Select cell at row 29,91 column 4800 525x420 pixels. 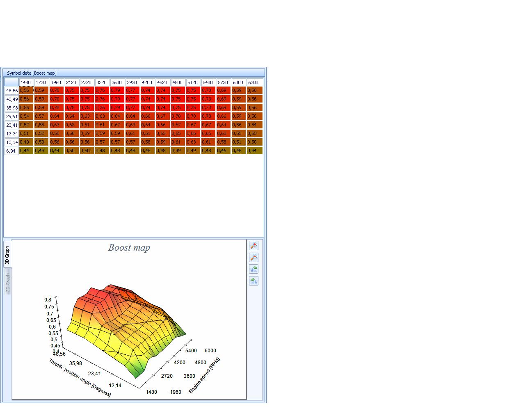click(x=178, y=116)
